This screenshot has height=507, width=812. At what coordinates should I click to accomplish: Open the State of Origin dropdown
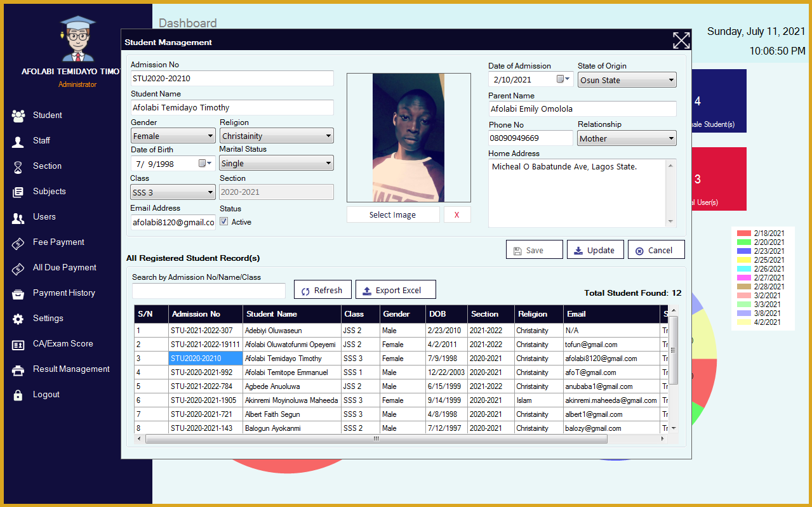click(x=672, y=79)
